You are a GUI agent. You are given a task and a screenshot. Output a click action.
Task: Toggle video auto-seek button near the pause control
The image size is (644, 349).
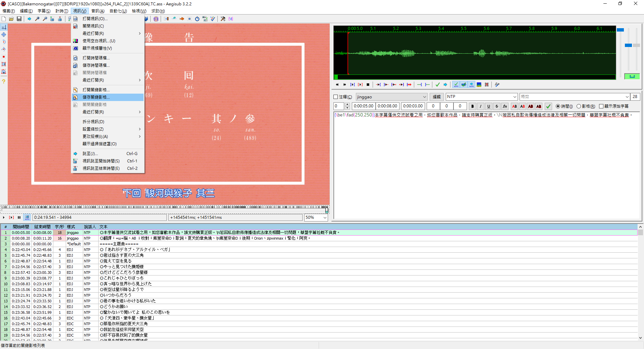(x=27, y=217)
